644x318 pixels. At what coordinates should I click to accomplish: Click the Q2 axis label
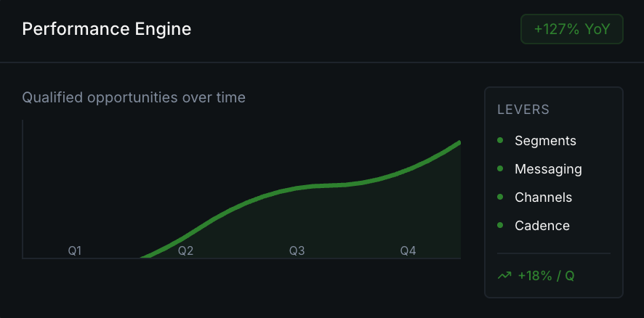pyautogui.click(x=186, y=251)
